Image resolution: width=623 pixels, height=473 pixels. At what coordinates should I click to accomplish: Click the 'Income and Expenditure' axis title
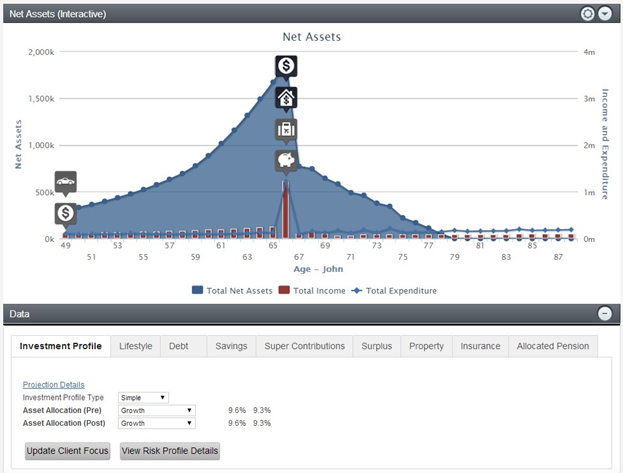(x=605, y=144)
